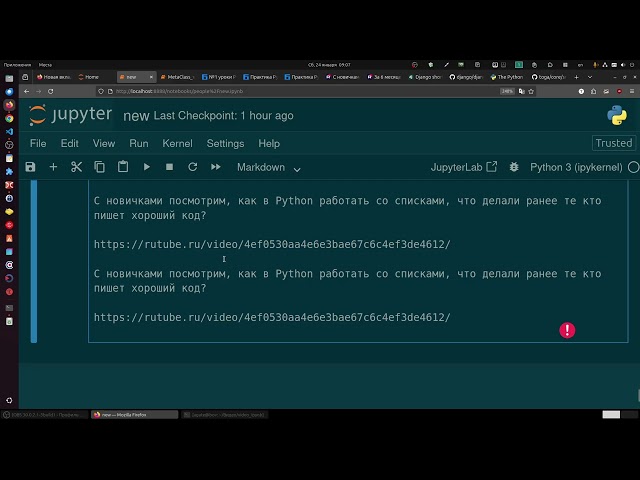This screenshot has height=480, width=640.
Task: Click the second rutube.ru video URL
Action: [x=272, y=317]
